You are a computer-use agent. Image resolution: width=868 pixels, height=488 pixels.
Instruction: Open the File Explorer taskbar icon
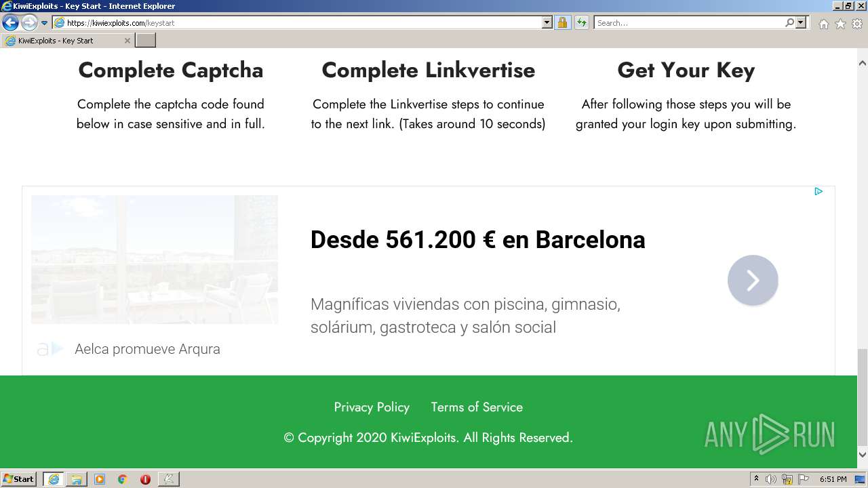77,479
